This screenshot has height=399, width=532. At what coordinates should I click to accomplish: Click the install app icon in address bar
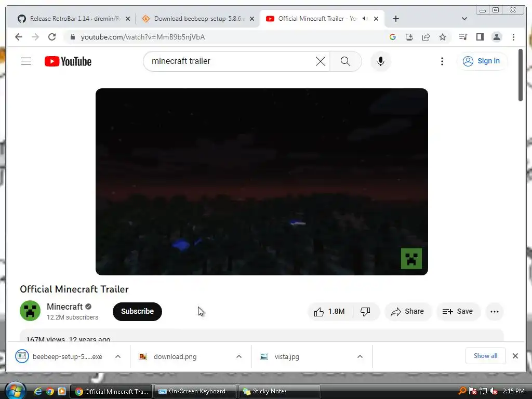click(409, 37)
